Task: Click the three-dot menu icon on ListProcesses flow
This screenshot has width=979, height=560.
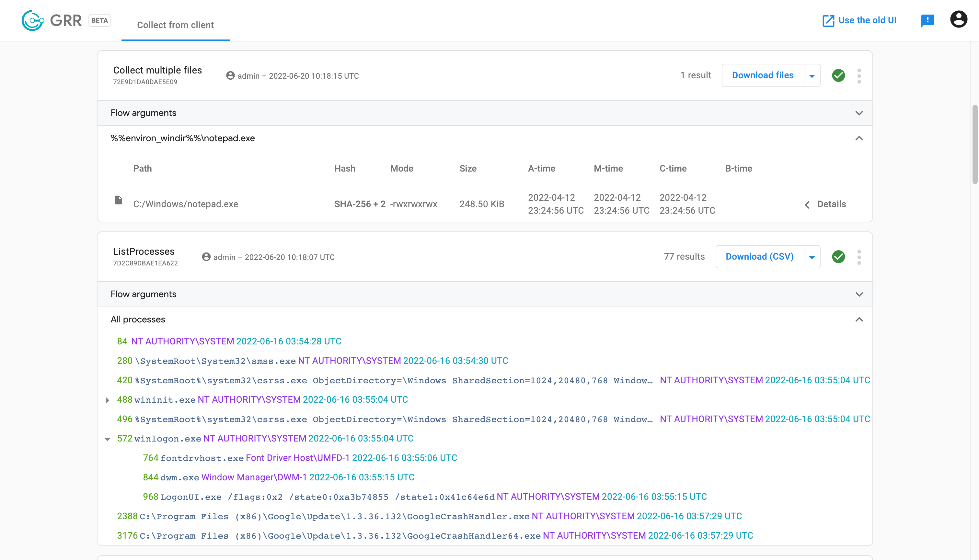Action: [x=860, y=257]
